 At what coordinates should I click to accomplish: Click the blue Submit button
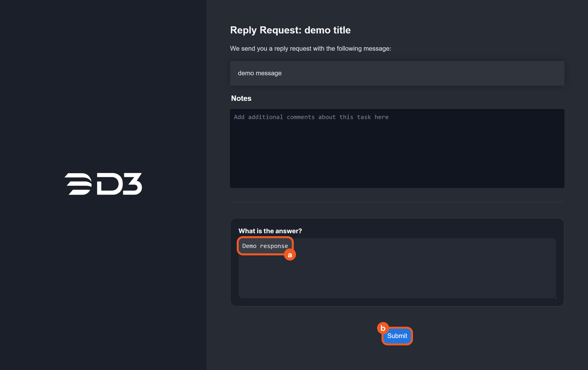[x=397, y=336]
